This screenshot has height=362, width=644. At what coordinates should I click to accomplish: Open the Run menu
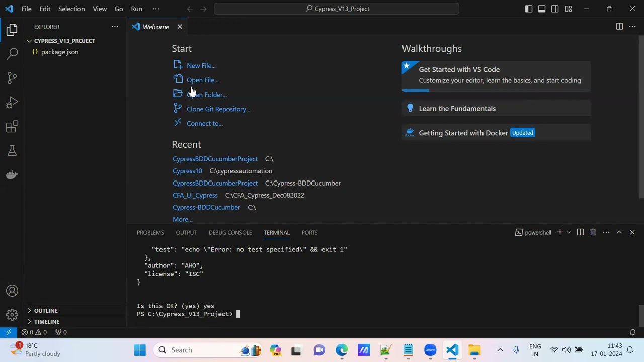click(x=136, y=9)
